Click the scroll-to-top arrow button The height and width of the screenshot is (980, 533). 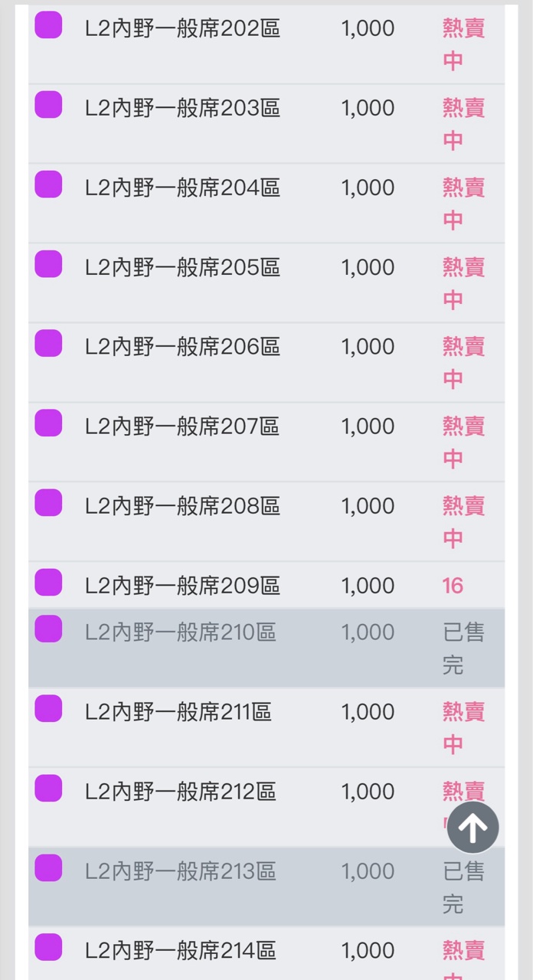coord(473,828)
